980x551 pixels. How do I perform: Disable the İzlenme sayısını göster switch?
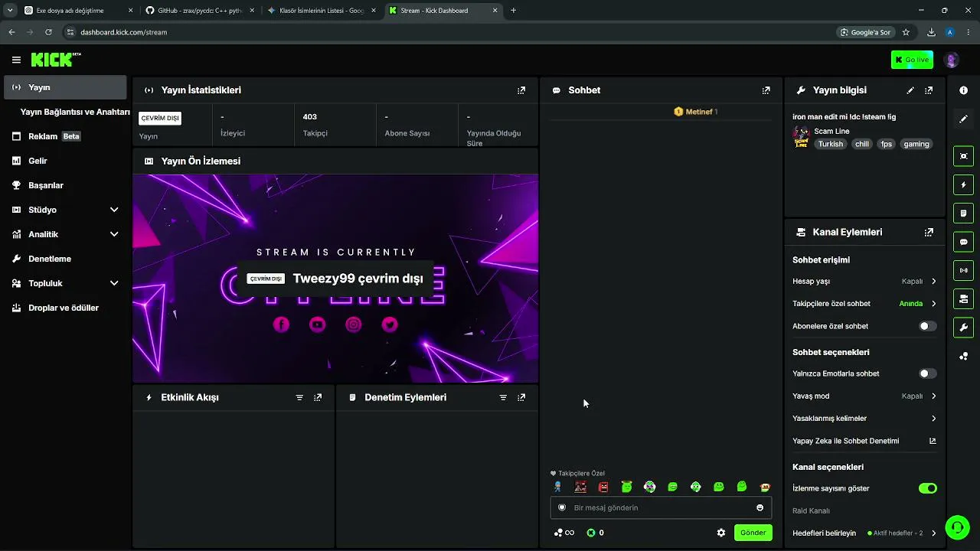pyautogui.click(x=927, y=488)
